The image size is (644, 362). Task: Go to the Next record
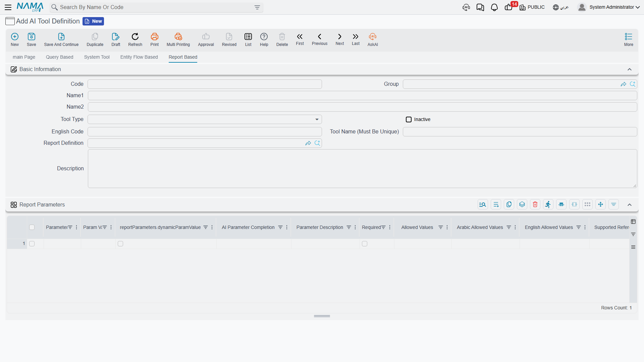[340, 39]
